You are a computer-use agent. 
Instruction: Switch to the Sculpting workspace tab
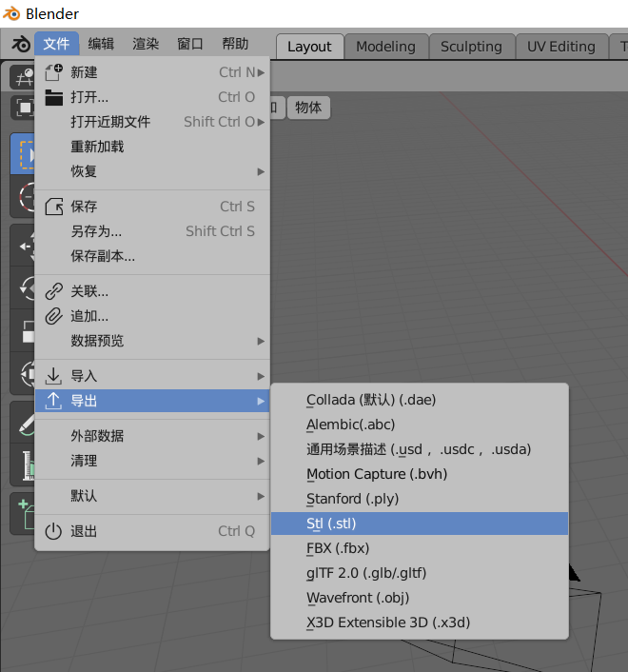click(x=471, y=47)
